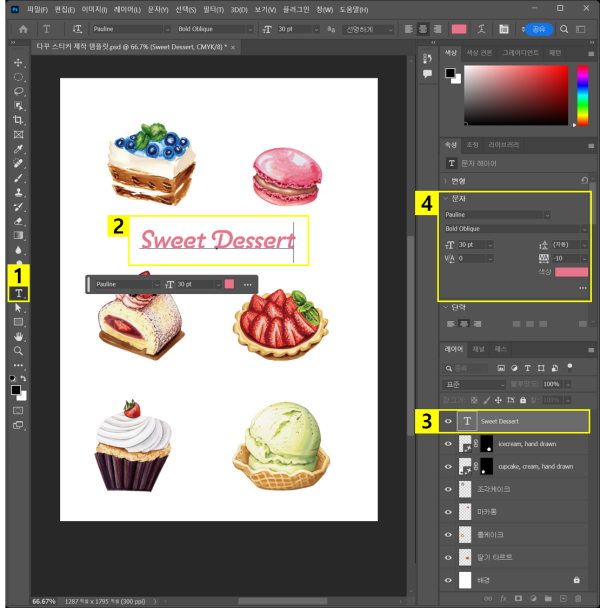This screenshot has height=608, width=600.
Task: Select the Hand tool
Action: point(18,337)
